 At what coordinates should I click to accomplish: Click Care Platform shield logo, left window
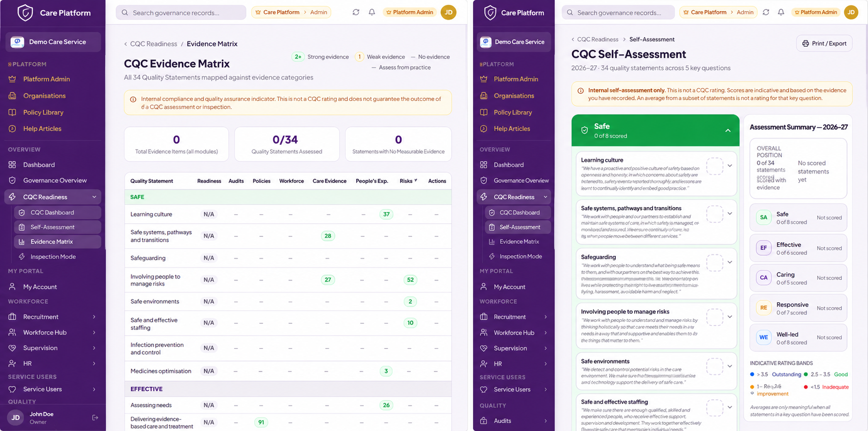pos(25,13)
